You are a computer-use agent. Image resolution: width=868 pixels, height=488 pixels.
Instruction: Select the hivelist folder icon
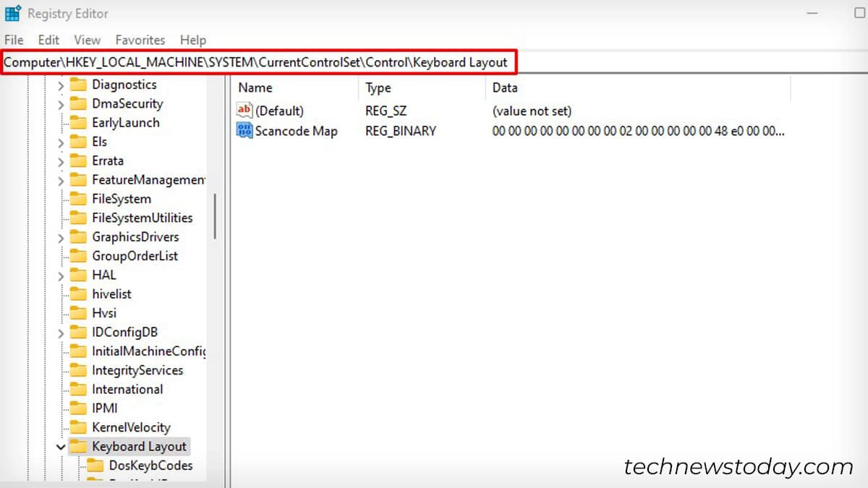tap(78, 294)
